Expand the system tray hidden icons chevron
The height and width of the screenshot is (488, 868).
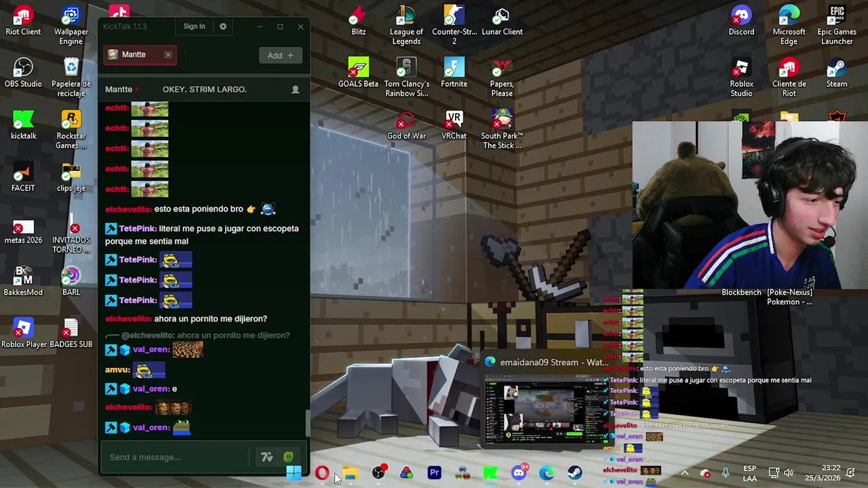click(684, 473)
